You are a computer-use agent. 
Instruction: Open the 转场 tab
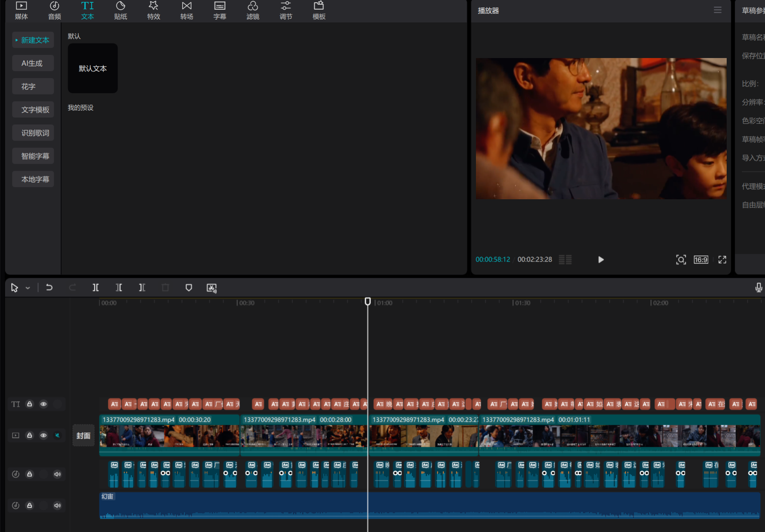(187, 10)
